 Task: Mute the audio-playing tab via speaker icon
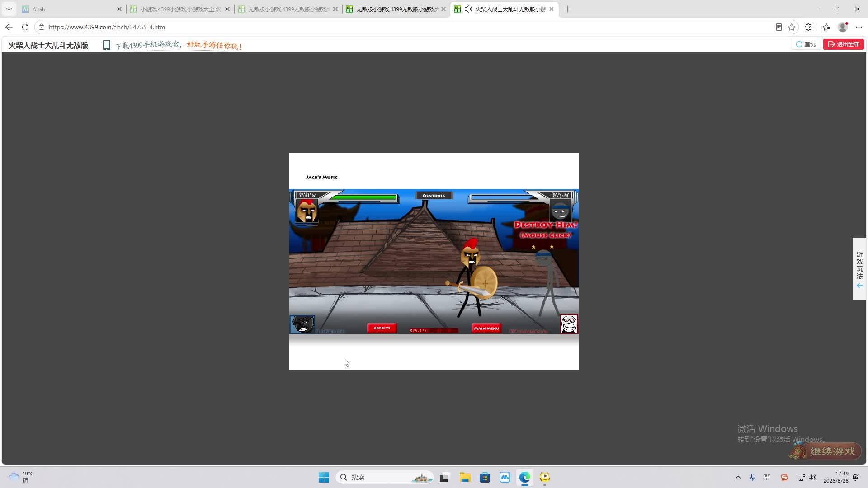click(x=468, y=9)
